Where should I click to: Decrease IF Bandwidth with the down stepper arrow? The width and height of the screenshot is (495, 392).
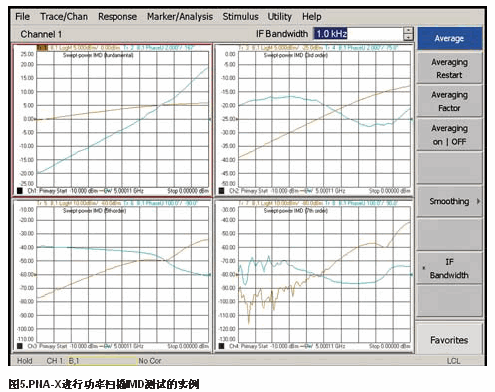[408, 37]
